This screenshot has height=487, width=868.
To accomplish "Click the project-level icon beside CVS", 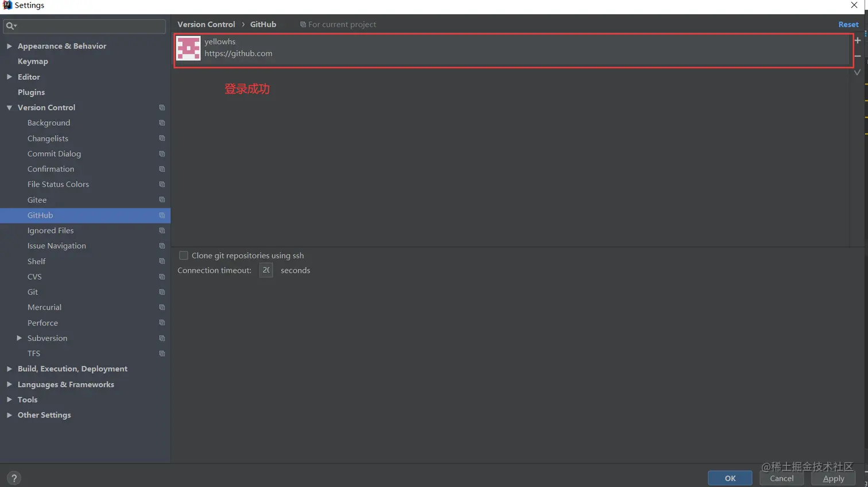I will pos(162,277).
